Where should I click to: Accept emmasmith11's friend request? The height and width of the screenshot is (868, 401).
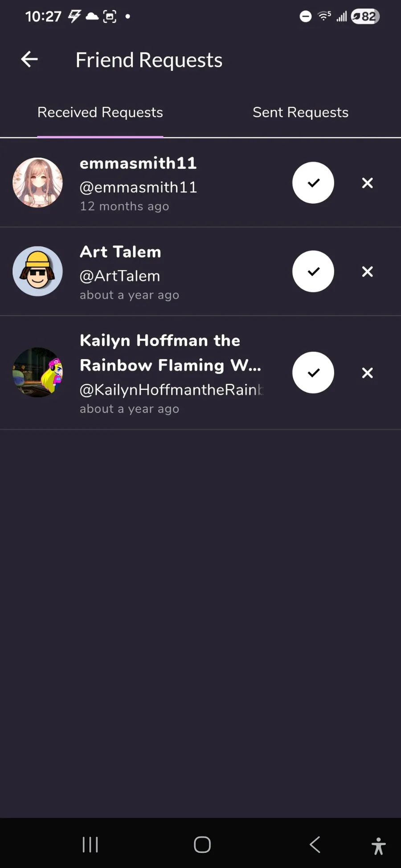pos(313,183)
